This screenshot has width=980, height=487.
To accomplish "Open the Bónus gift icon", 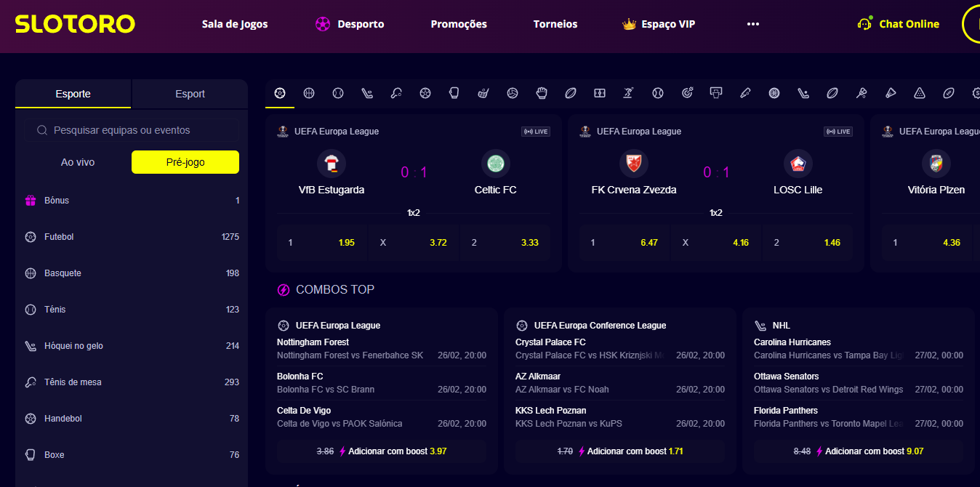I will pos(31,201).
